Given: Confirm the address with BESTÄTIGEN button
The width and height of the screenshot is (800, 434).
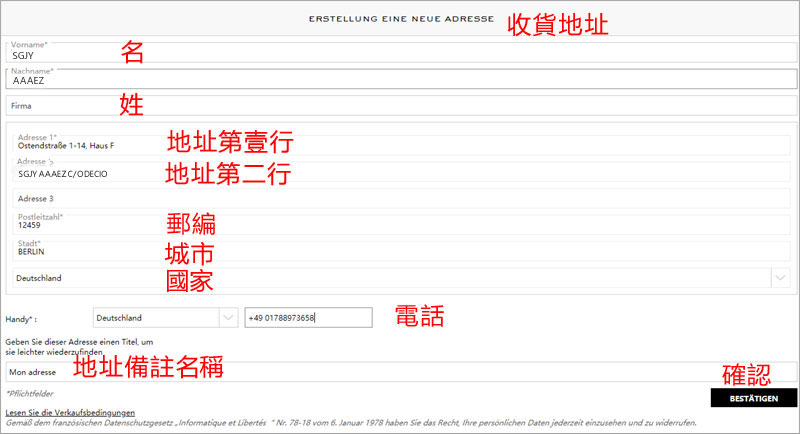Looking at the screenshot, I should (x=754, y=398).
